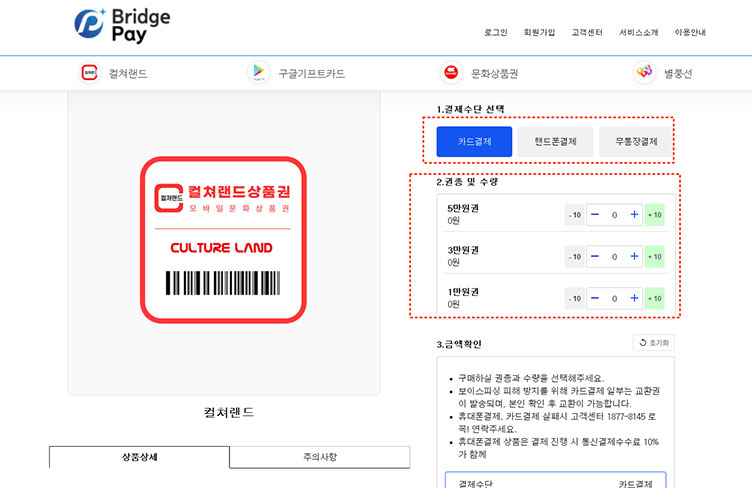Screen dimensions: 752x500
Task: Click the 별풍선 category text
Action: pos(678,73)
